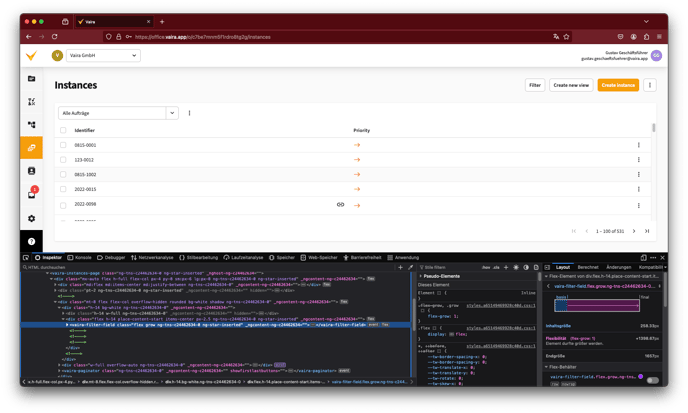Open the Alle Aufträge view dropdown
688x413 pixels.
118,113
